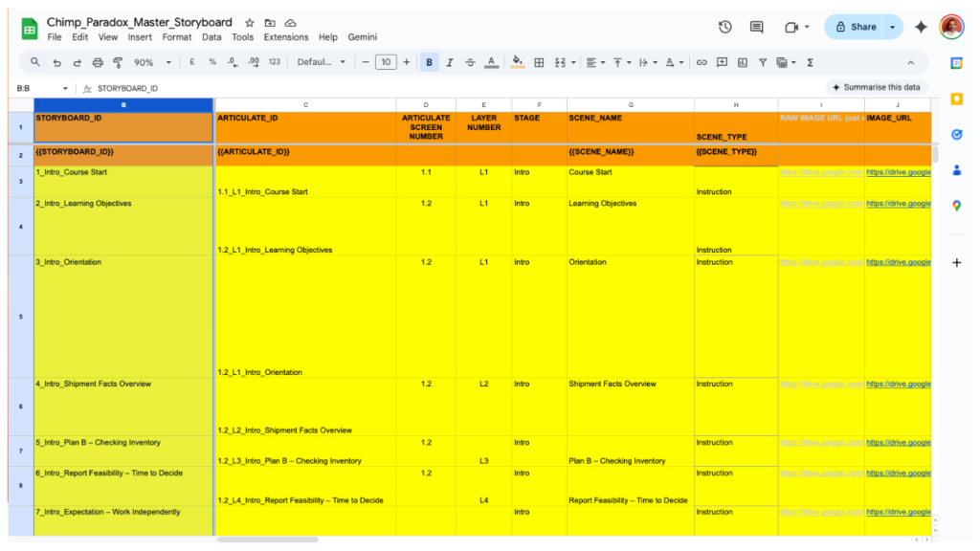Click the move-to-folder icon beside title
Screen dimensions: 980x551
pos(270,23)
